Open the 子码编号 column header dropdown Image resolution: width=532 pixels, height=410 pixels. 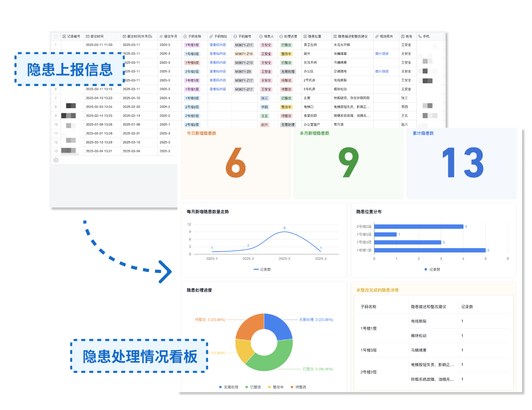(x=235, y=36)
